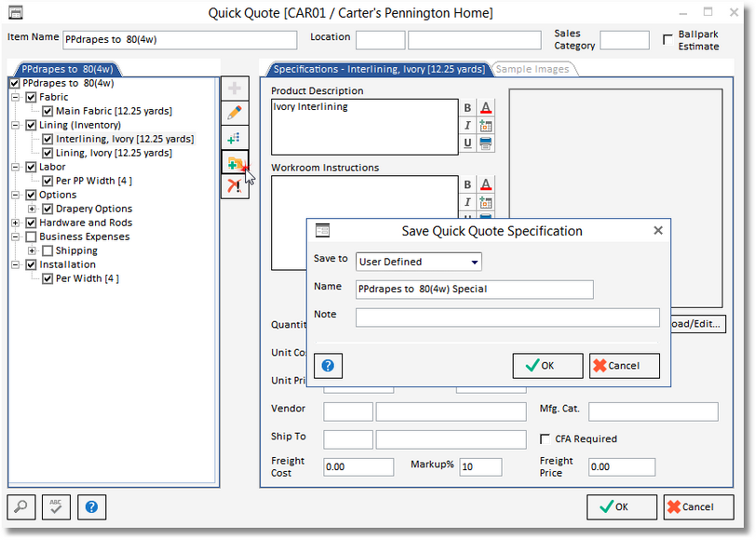Click the dialog's title bar window icon

[x=322, y=231]
